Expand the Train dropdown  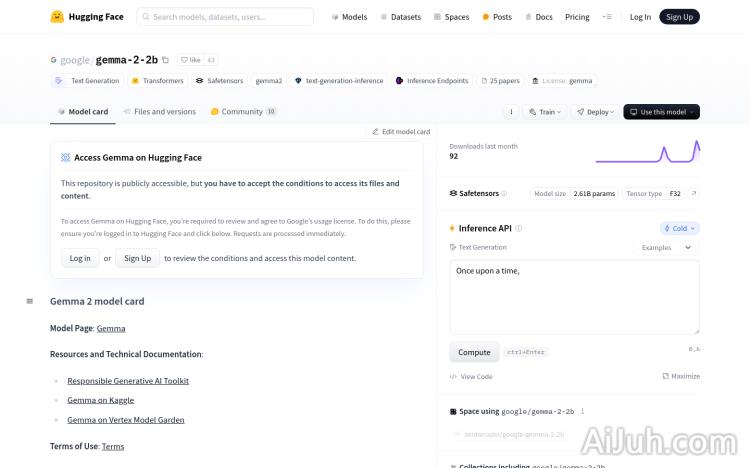coord(546,112)
